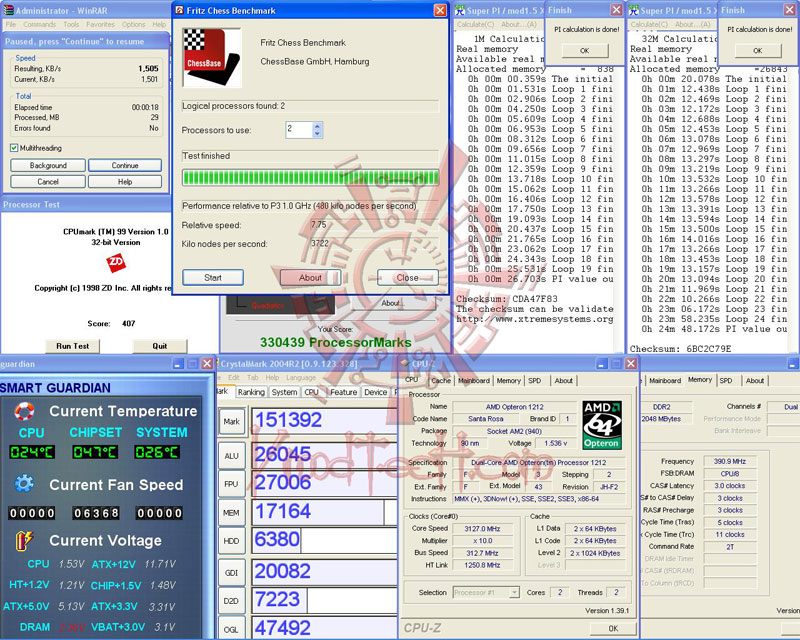Switch to the System tab in CrystalMark
Viewport: 800px width, 640px height.
[284, 392]
